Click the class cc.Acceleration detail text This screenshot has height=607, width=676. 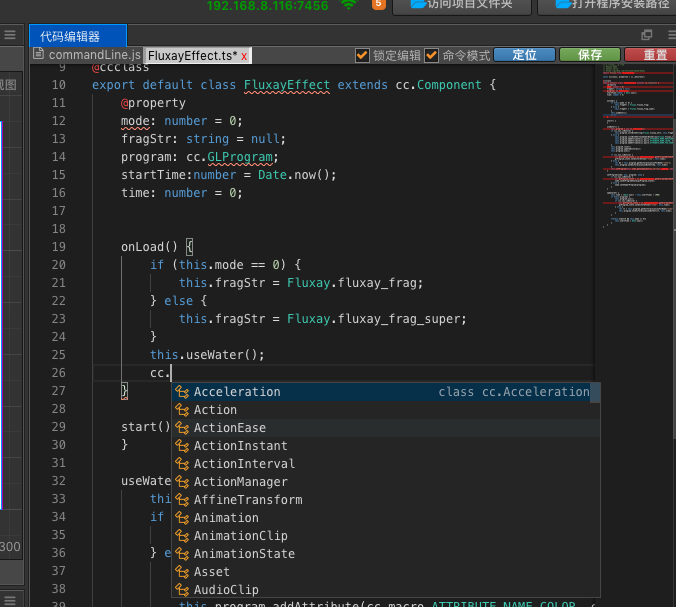(514, 392)
